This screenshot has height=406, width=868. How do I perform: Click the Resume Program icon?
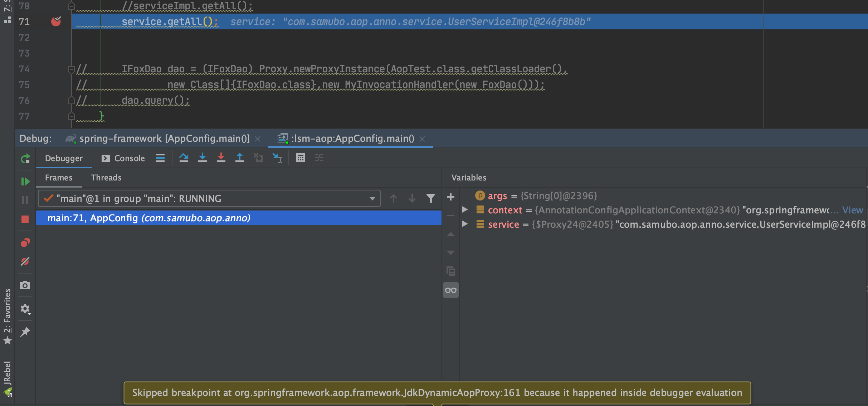25,181
